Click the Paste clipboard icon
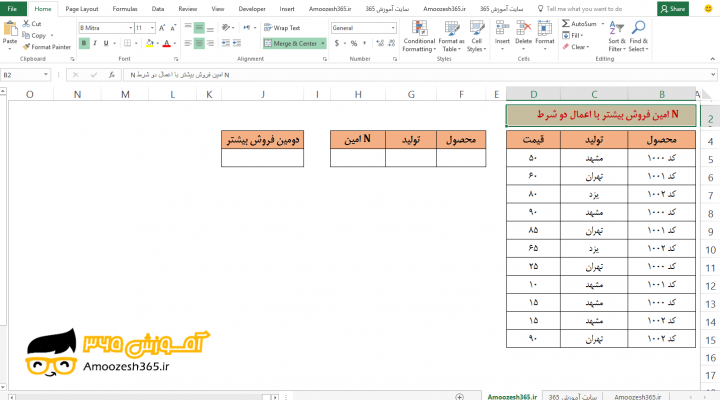Screen dimensions: 720x400 [x=10, y=29]
